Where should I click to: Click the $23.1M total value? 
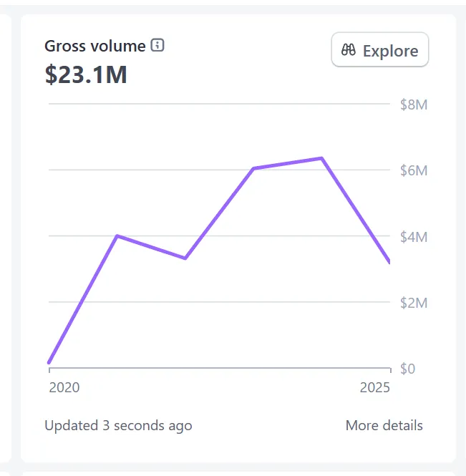[x=86, y=74]
